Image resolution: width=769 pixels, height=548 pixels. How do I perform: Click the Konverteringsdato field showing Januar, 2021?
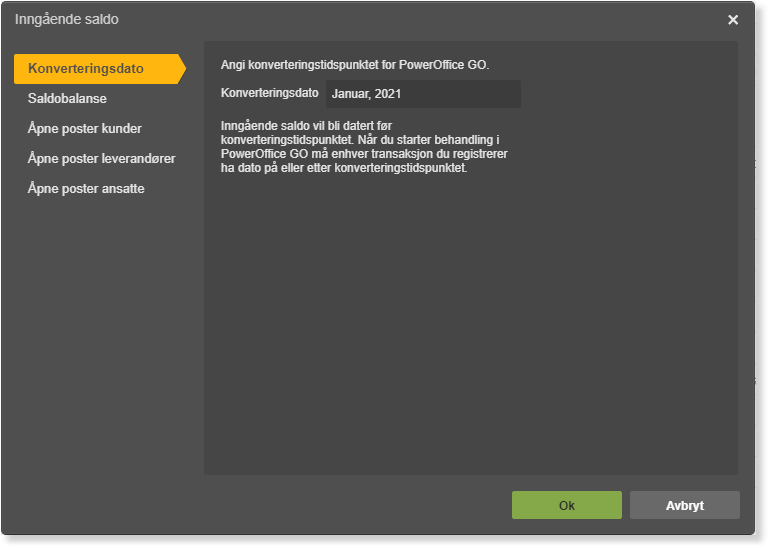(x=423, y=94)
